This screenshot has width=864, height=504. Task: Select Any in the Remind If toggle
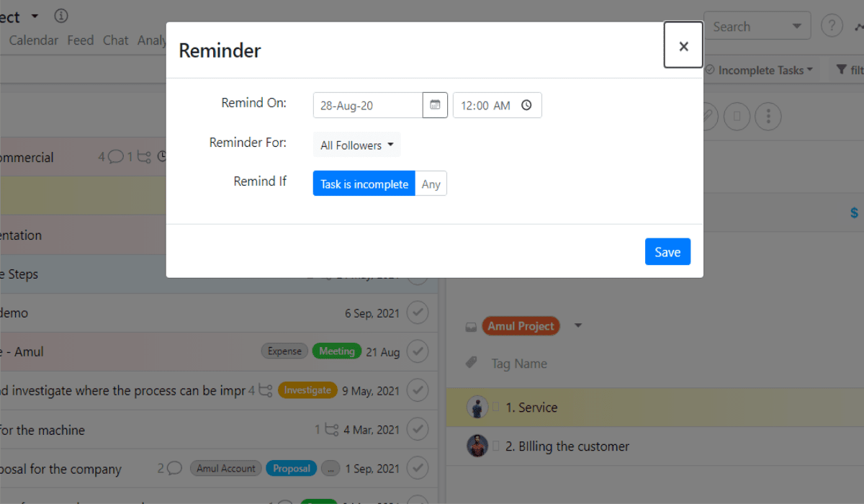point(431,184)
